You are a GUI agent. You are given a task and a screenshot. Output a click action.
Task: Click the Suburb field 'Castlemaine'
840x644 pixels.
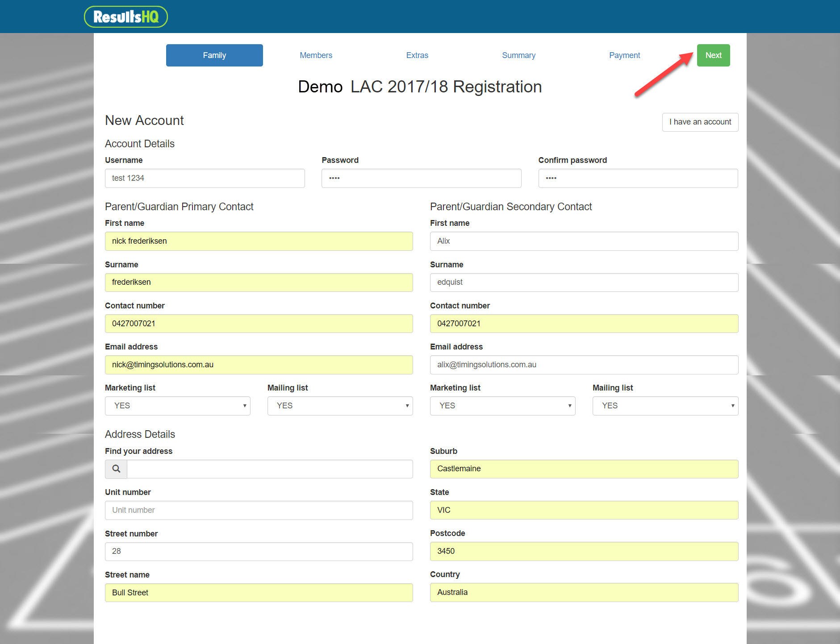pyautogui.click(x=584, y=469)
